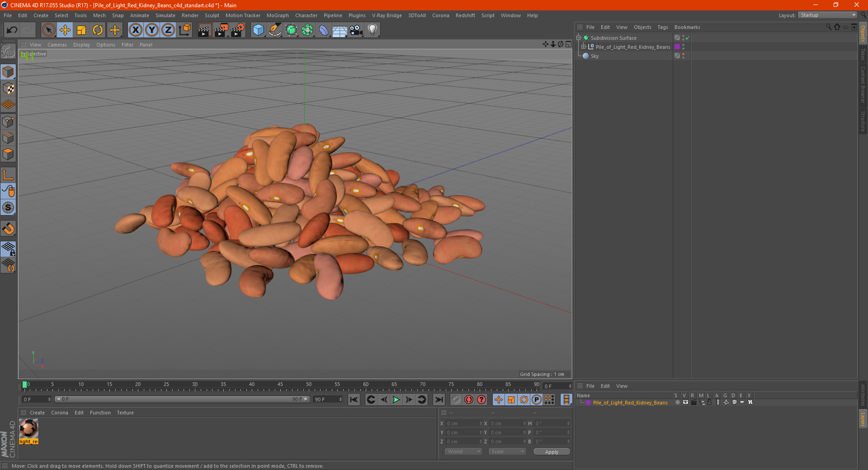Click Render View clapperboard icon
The width and height of the screenshot is (868, 470).
(x=204, y=30)
